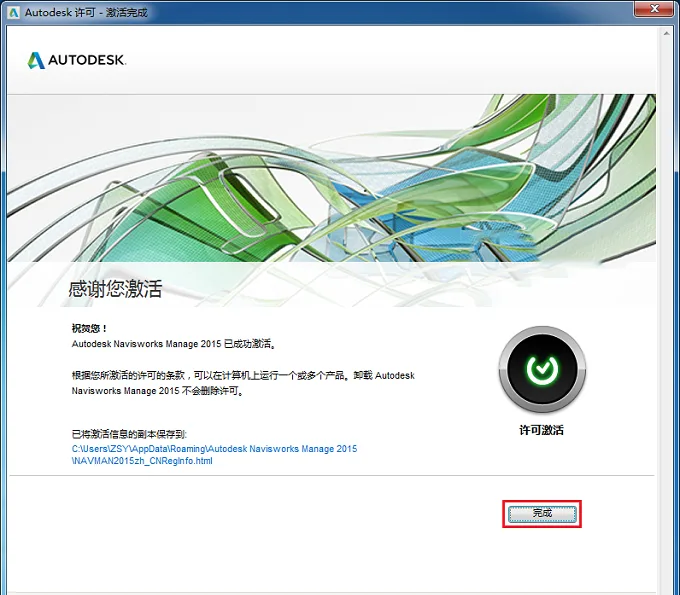The image size is (680, 595).
Task: Click the scrollbar up arrow
Action: (x=666, y=34)
